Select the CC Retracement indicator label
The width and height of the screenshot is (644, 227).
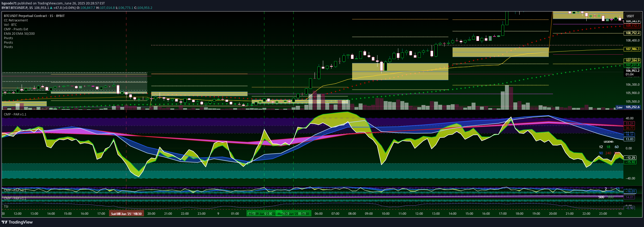(16, 20)
